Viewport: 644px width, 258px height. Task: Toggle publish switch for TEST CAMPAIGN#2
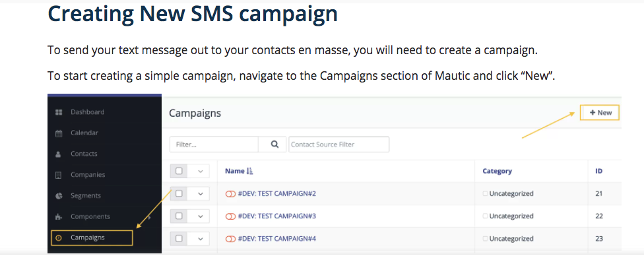[230, 194]
